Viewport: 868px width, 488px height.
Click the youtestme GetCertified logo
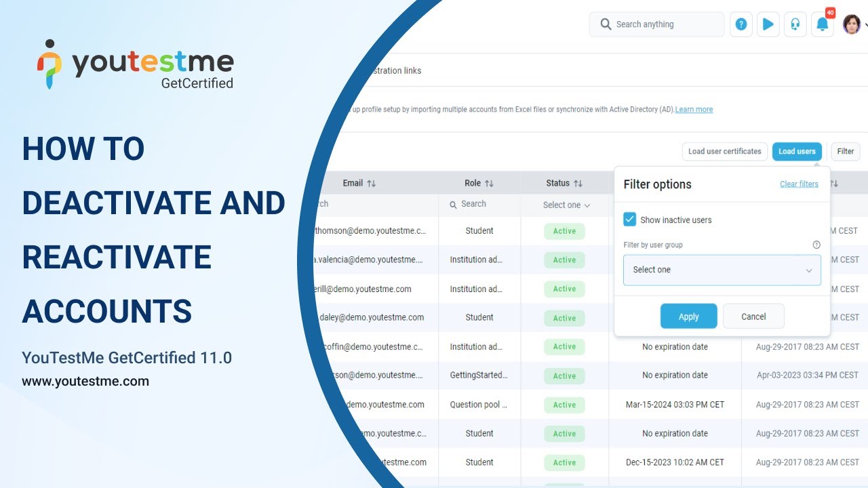pyautogui.click(x=136, y=64)
